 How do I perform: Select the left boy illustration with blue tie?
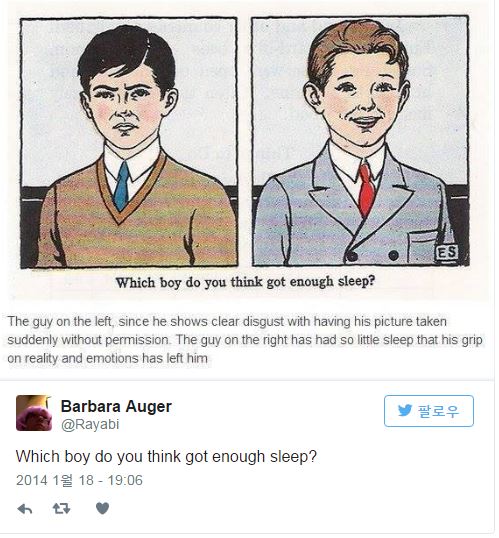[x=129, y=142]
